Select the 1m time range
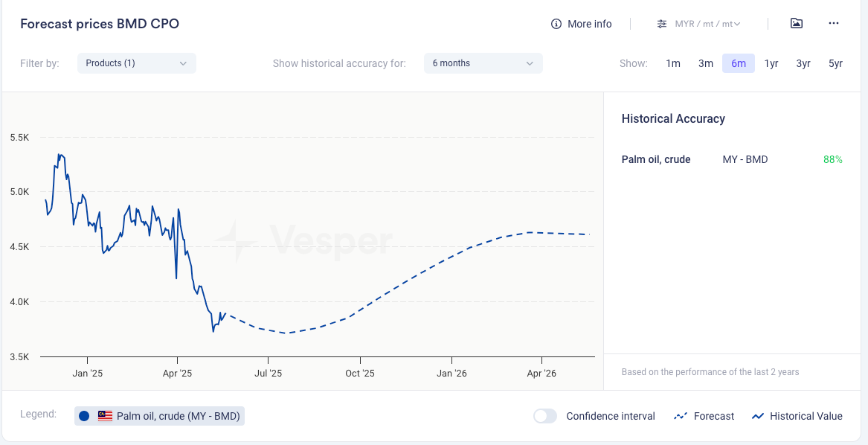 [673, 63]
